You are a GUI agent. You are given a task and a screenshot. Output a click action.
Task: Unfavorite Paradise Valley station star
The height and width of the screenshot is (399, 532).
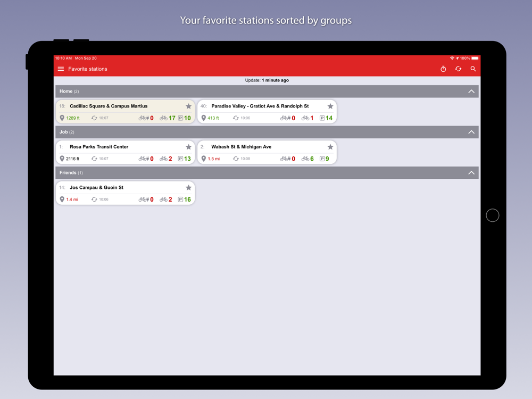[x=330, y=106]
